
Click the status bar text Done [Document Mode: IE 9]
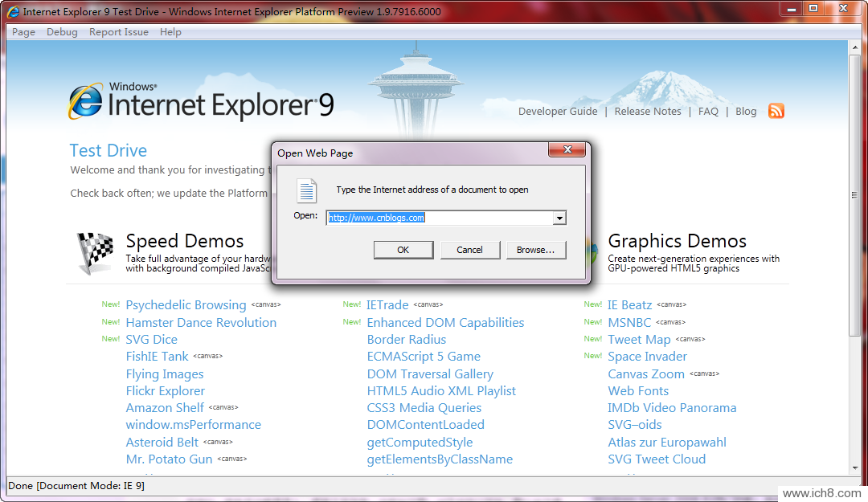click(x=76, y=485)
